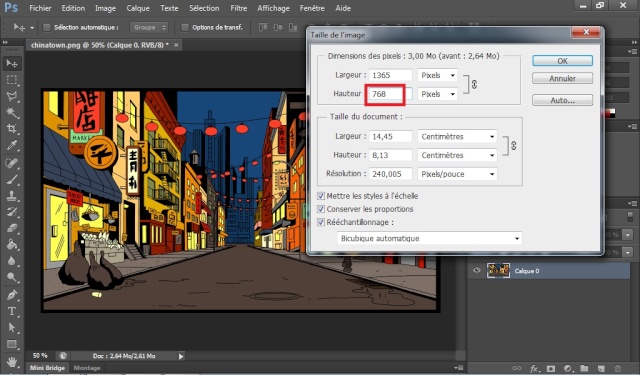The height and width of the screenshot is (375, 640).
Task: Click the delete layer trash icon
Action: click(618, 368)
